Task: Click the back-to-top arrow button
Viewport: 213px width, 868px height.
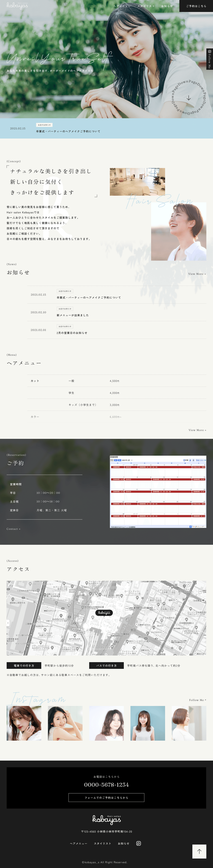Action: 199,851
